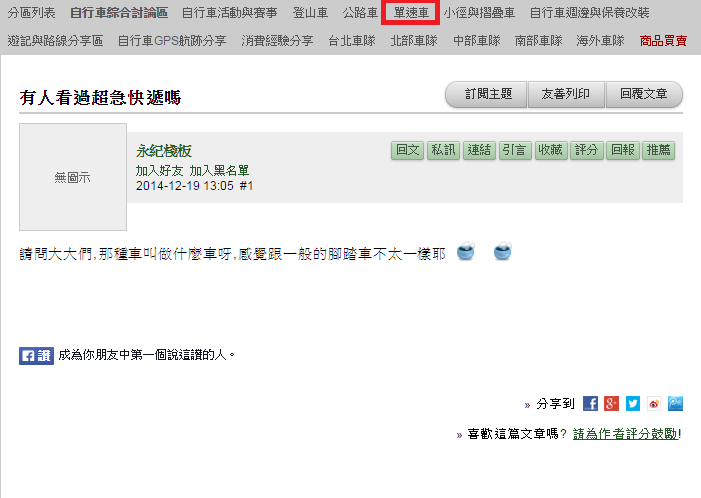701x498 pixels.
Task: Open 消費經驗分享 board
Action: tap(277, 41)
